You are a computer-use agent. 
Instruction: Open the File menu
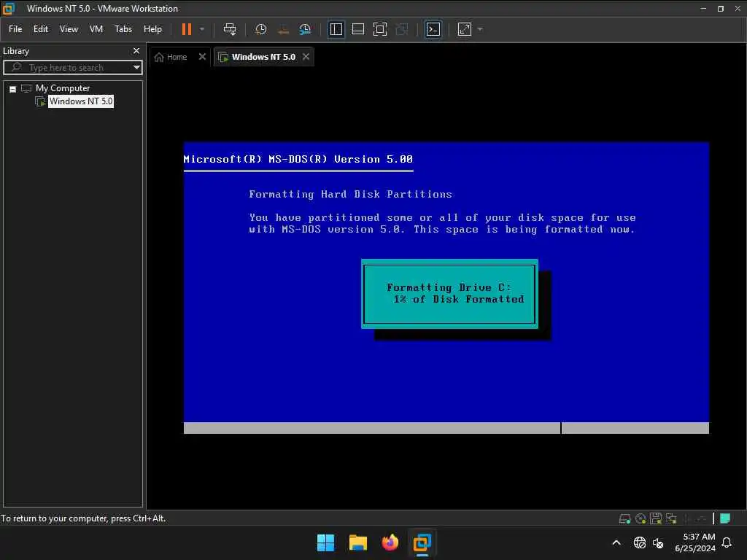(x=15, y=29)
